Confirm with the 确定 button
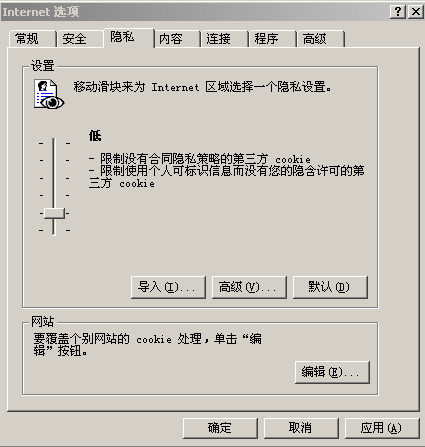 click(x=220, y=428)
